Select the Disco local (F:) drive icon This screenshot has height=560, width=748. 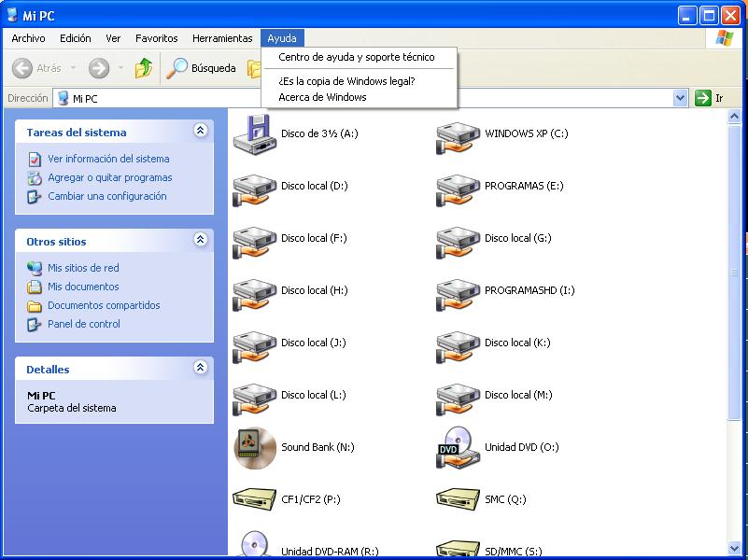255,243
